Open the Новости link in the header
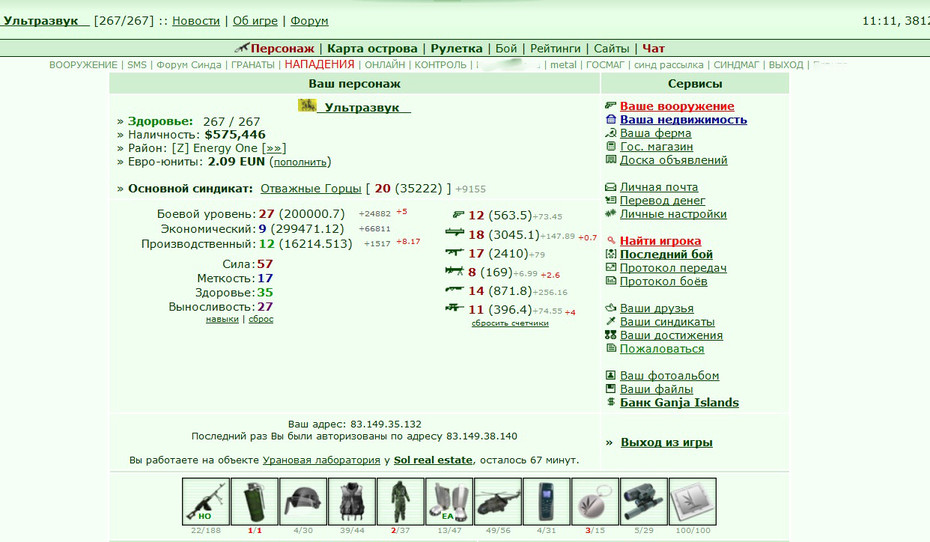 click(196, 21)
